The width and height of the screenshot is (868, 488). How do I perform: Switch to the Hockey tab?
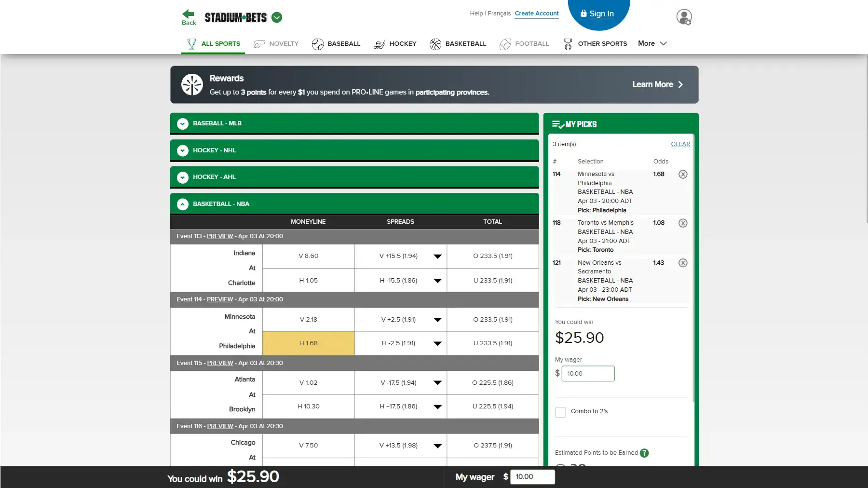[395, 44]
